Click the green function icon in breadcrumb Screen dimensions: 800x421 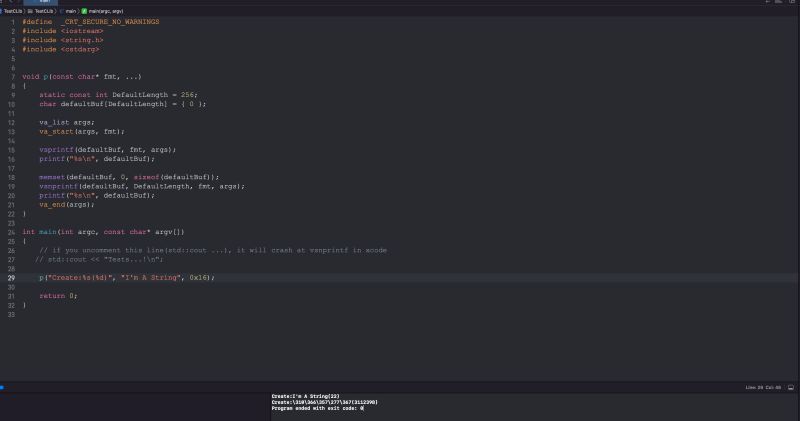point(84,11)
